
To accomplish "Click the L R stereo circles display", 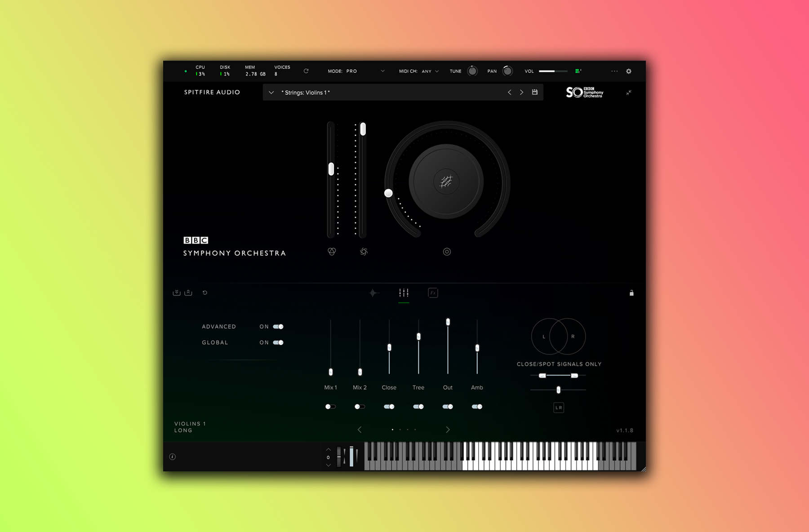I will tap(558, 336).
